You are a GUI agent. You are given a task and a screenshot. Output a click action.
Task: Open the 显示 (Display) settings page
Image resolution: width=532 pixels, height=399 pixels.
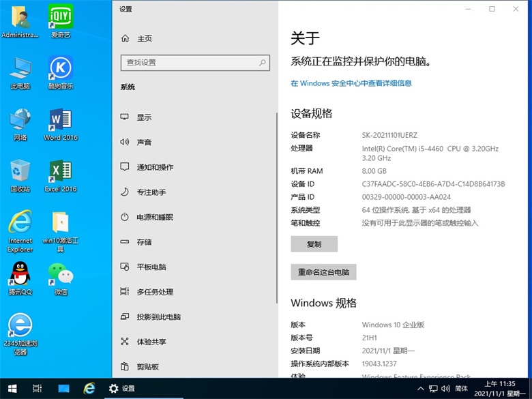coord(144,117)
